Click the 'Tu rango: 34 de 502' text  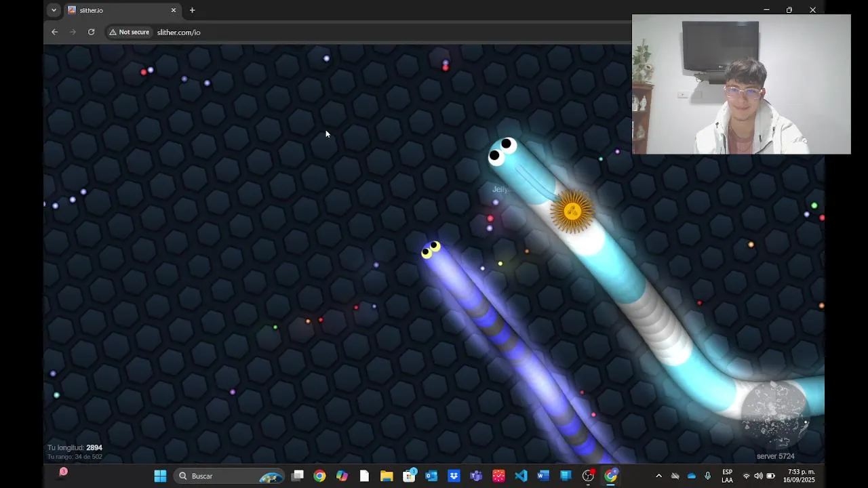75,457
